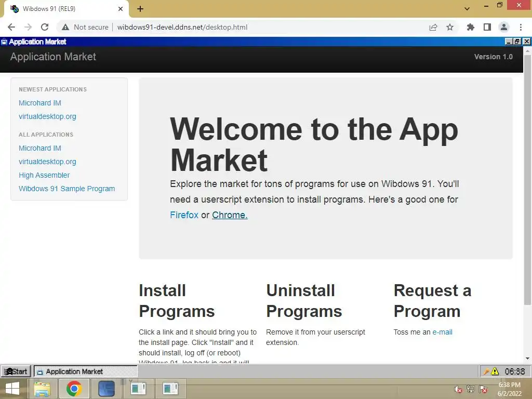The image size is (532, 399).
Task: Click the Not secure warning icon
Action: pos(65,27)
